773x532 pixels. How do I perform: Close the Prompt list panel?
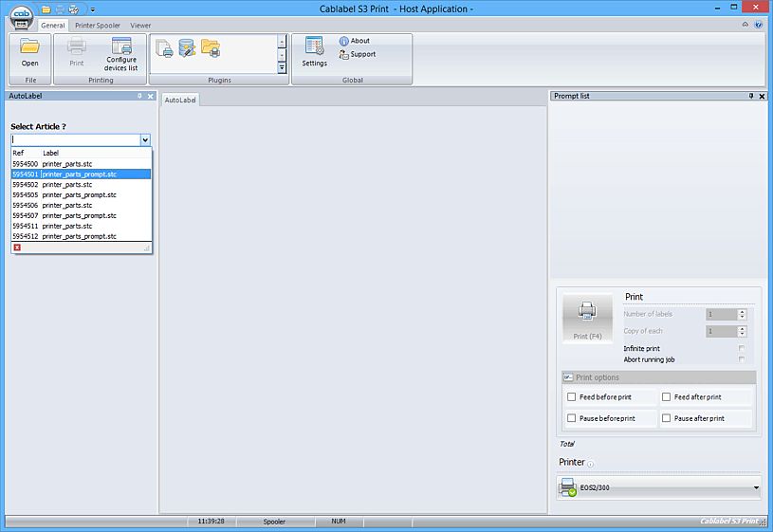(x=763, y=96)
